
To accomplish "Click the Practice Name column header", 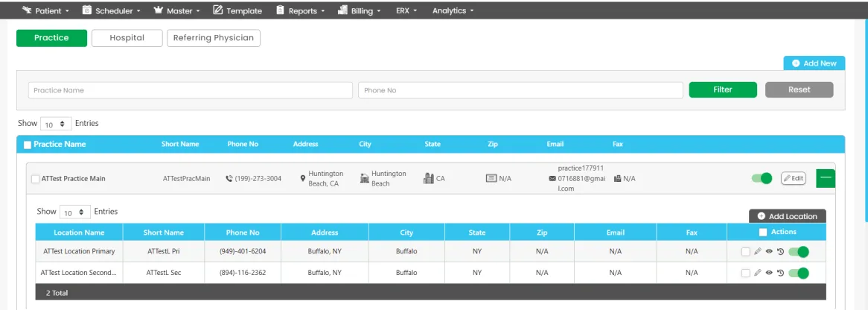I will click(x=60, y=144).
